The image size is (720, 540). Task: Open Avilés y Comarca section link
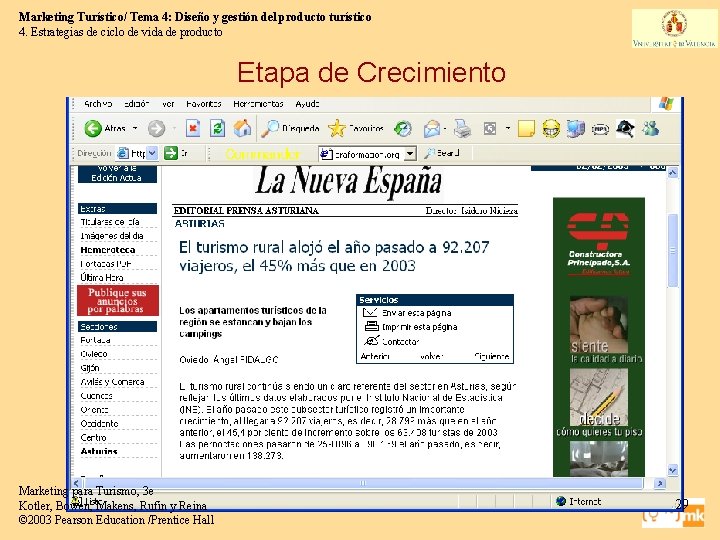pos(112,382)
